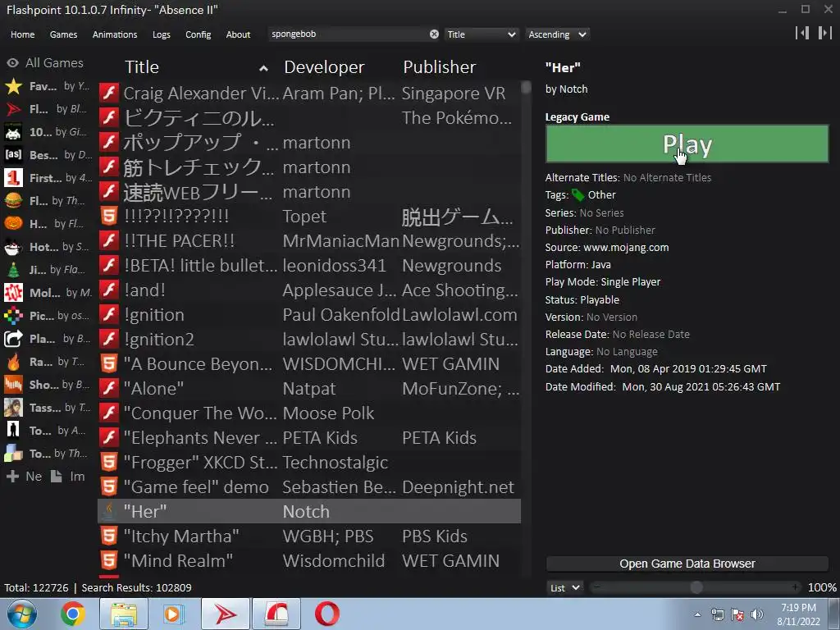Open the Games tab
Image resolution: width=840 pixels, height=630 pixels.
point(63,34)
